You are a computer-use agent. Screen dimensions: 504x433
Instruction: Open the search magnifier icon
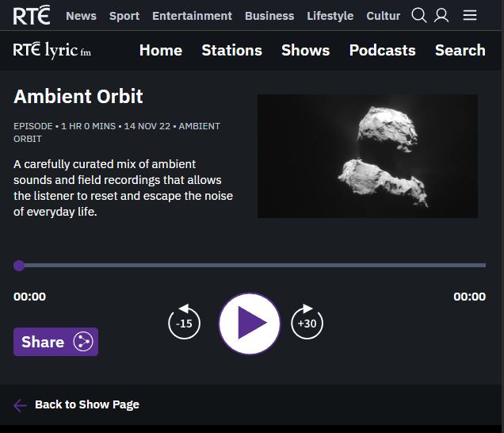pos(419,15)
